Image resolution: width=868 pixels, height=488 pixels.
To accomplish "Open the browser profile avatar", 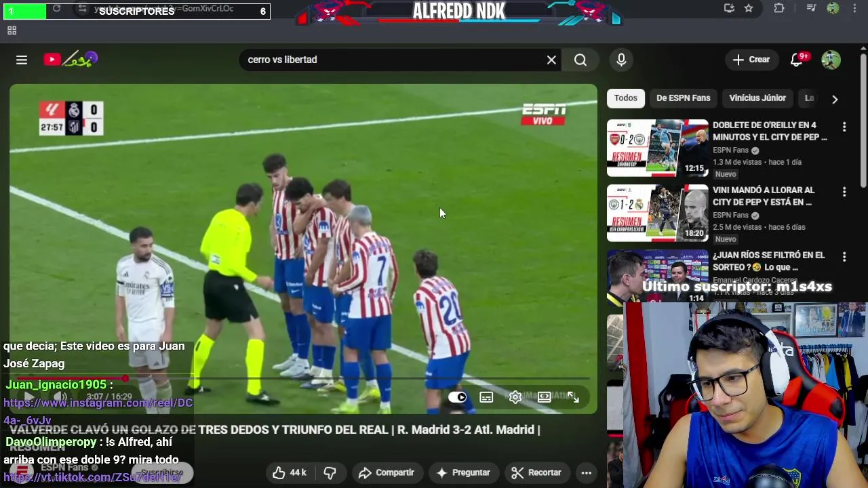I will (833, 8).
